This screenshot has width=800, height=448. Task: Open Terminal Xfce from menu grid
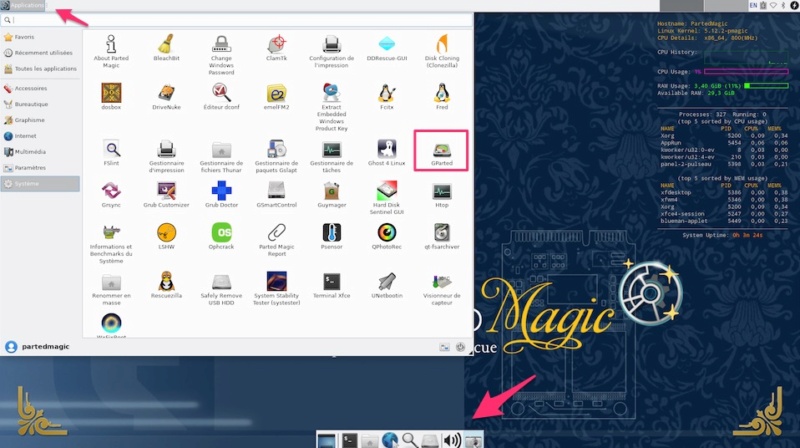(x=332, y=285)
